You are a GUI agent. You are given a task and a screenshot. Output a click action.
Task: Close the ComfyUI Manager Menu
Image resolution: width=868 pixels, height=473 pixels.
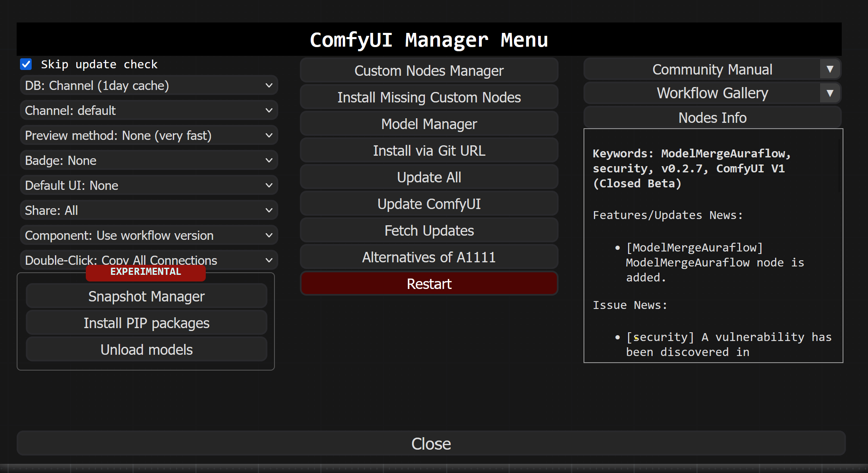click(431, 443)
